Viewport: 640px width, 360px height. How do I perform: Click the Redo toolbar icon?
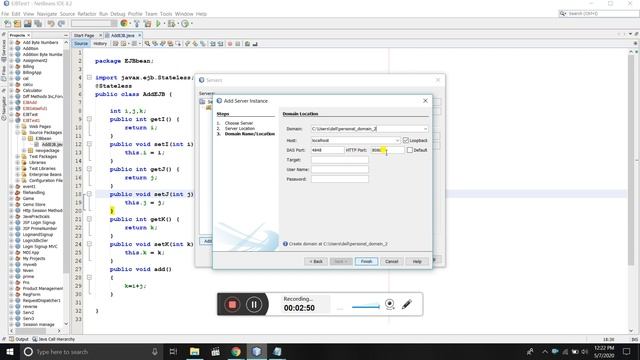[x=61, y=24]
